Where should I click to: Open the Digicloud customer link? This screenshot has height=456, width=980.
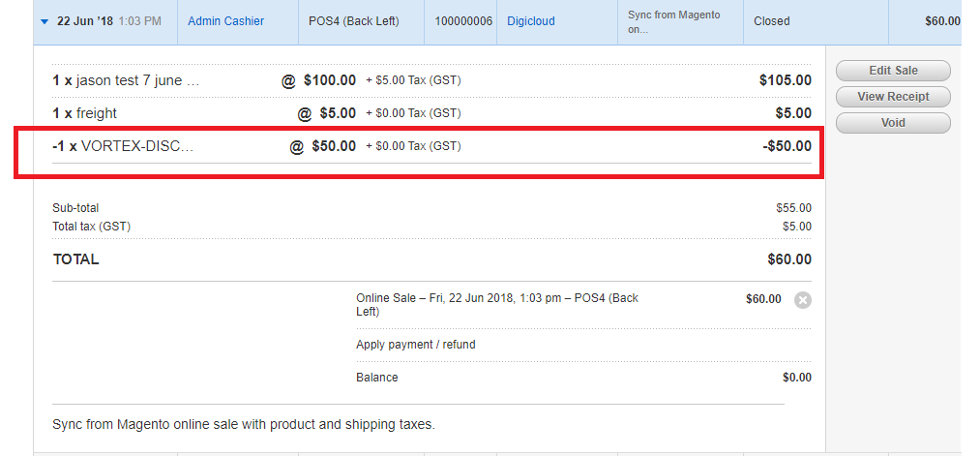point(530,21)
